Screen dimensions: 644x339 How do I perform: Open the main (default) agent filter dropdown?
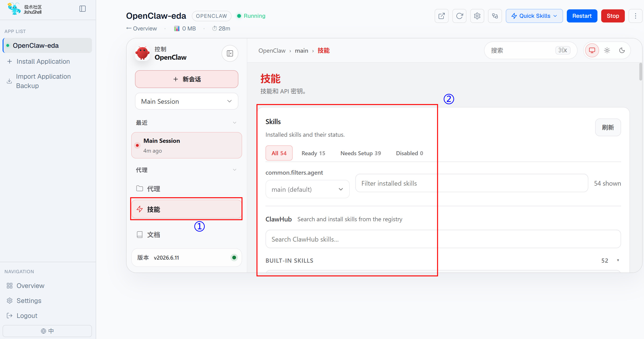[307, 189]
